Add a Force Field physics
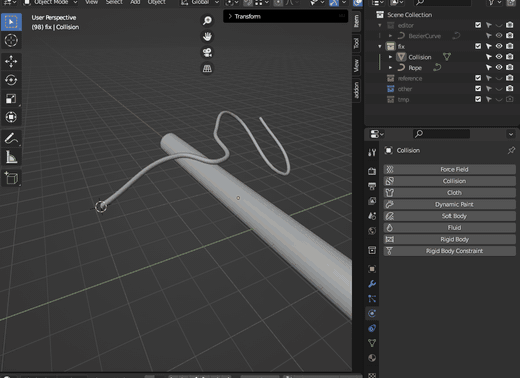This screenshot has height=378, width=520. [450, 169]
